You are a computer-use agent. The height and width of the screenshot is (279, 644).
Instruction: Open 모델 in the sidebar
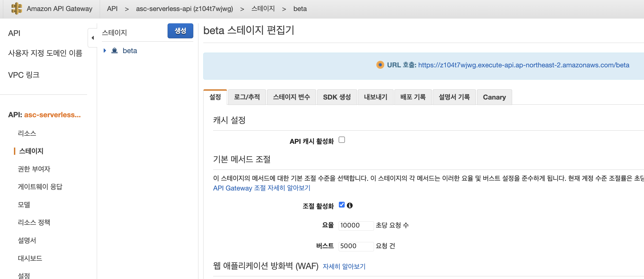24,205
